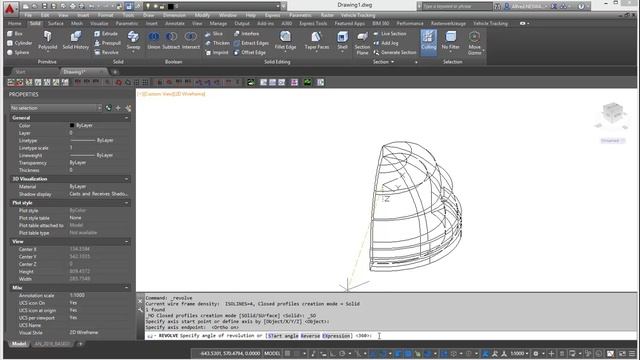This screenshot has height=360, width=640.
Task: Toggle the Culling selection option
Action: [x=429, y=40]
